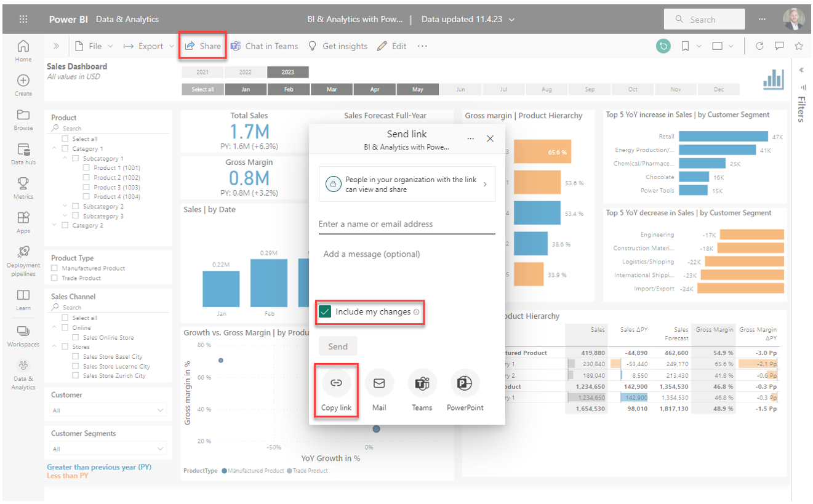The width and height of the screenshot is (813, 504).
Task: Close the Send link dialog
Action: pos(491,138)
